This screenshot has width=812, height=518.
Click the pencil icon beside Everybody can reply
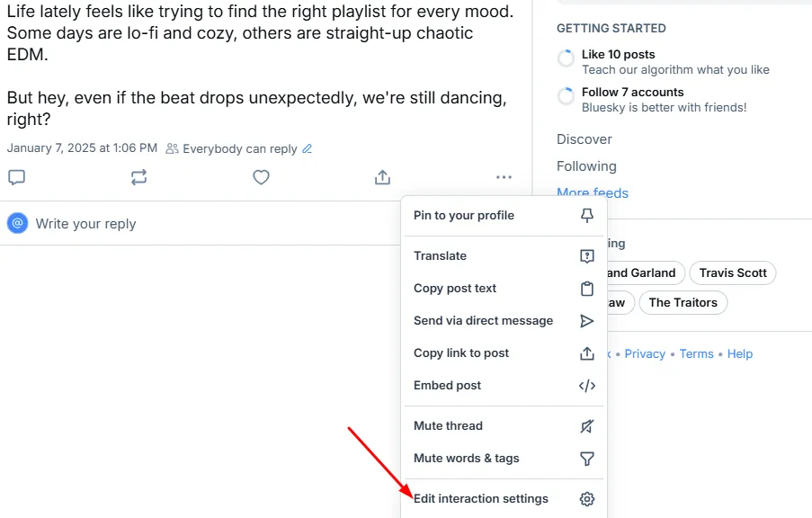(307, 147)
